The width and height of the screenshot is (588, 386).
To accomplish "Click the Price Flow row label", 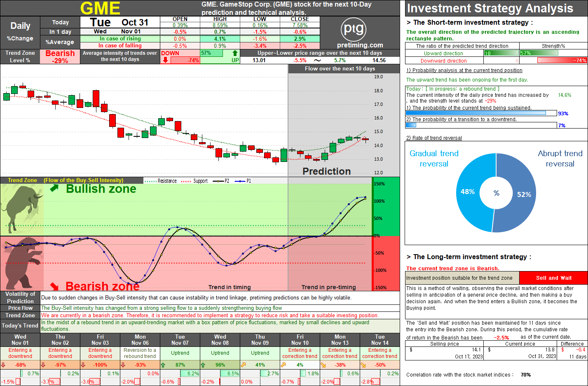I will [20, 308].
